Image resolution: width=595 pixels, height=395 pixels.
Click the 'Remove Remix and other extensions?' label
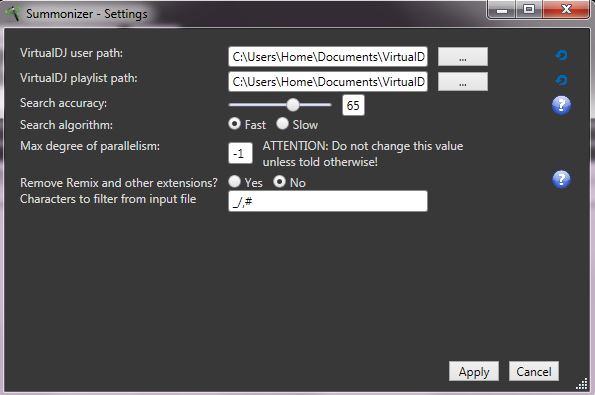point(119,183)
